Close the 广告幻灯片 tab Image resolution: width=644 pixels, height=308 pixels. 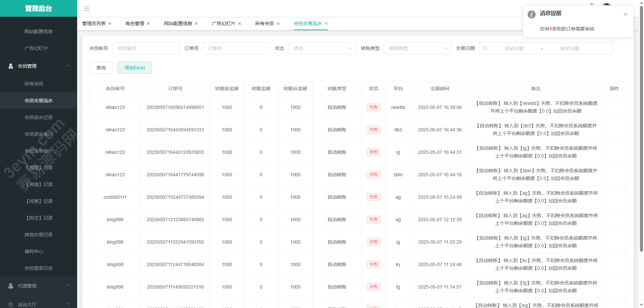click(x=239, y=23)
